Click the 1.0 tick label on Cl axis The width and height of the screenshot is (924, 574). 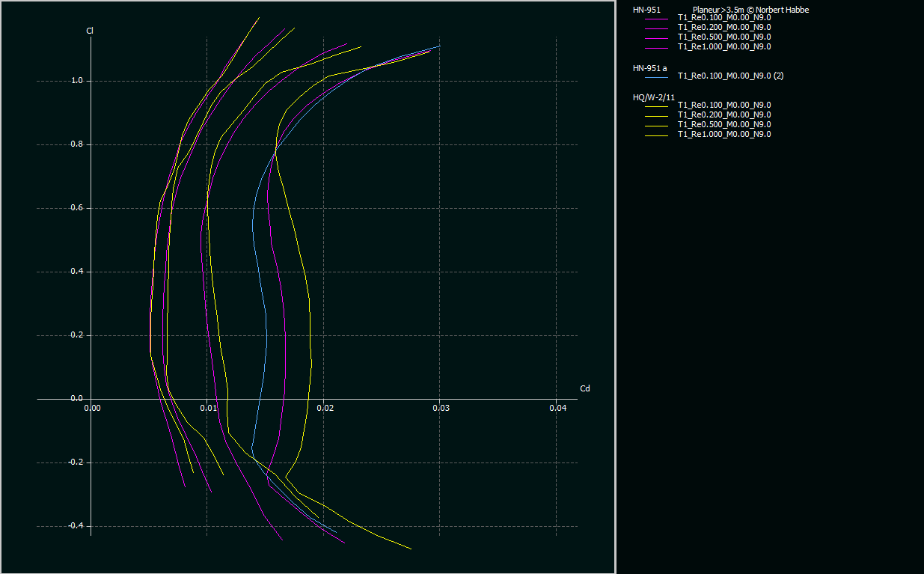pos(76,81)
